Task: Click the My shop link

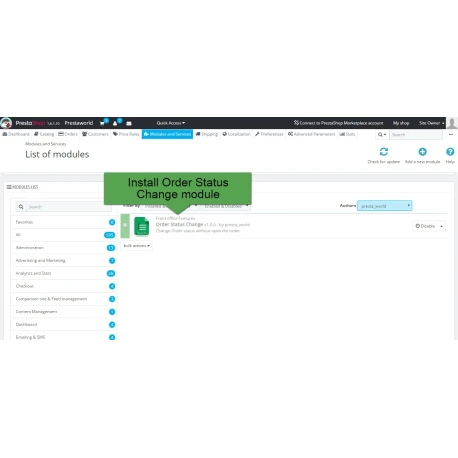Action: click(x=401, y=123)
